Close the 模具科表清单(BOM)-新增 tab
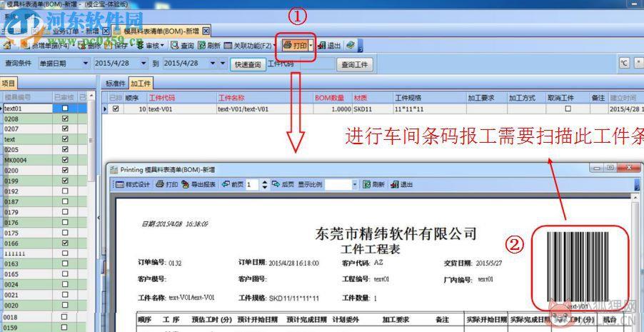Viewport: 644px width, 332px height. pos(206,31)
